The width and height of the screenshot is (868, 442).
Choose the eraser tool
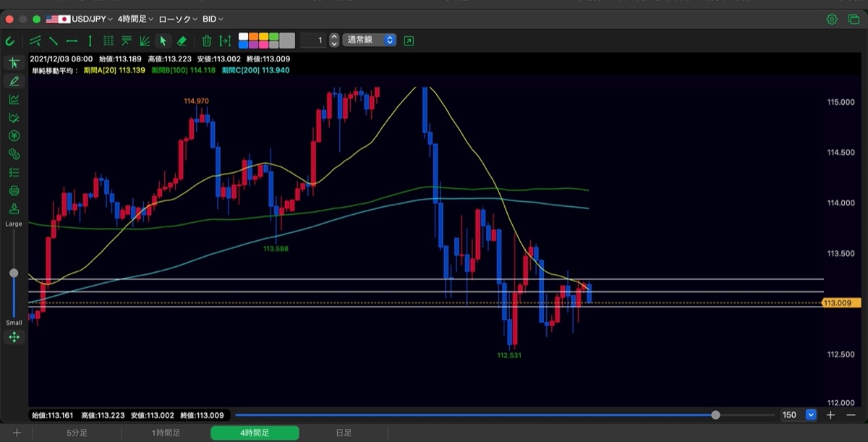pyautogui.click(x=182, y=41)
